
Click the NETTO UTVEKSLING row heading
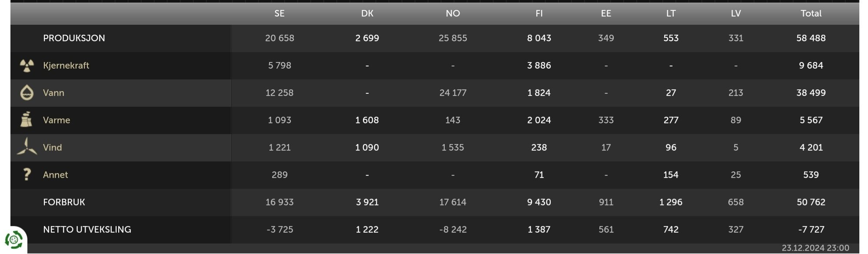87,230
